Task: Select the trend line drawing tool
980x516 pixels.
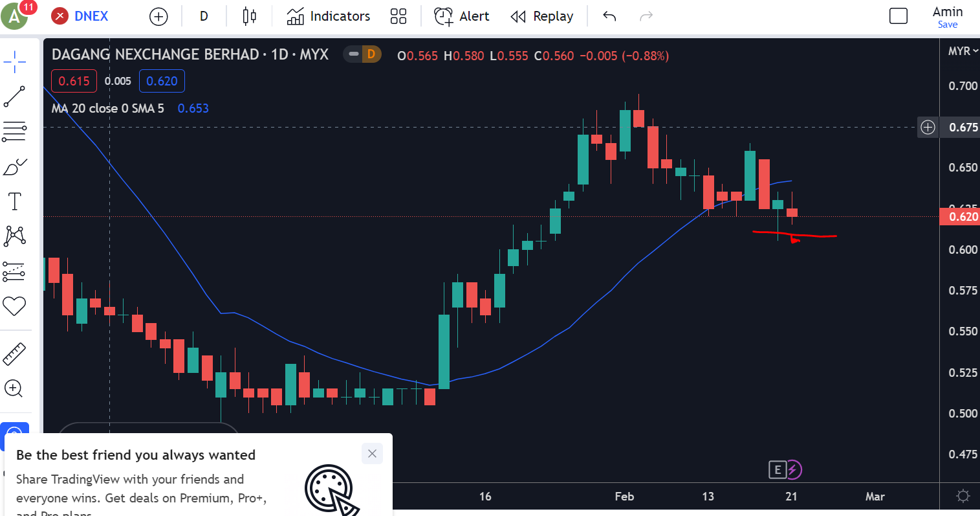Action: point(14,97)
